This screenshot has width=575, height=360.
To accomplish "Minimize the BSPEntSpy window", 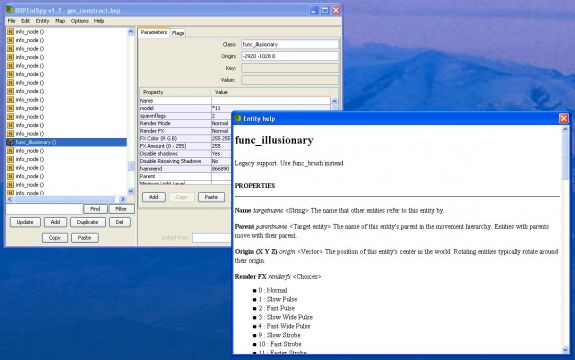I will tap(314, 10).
